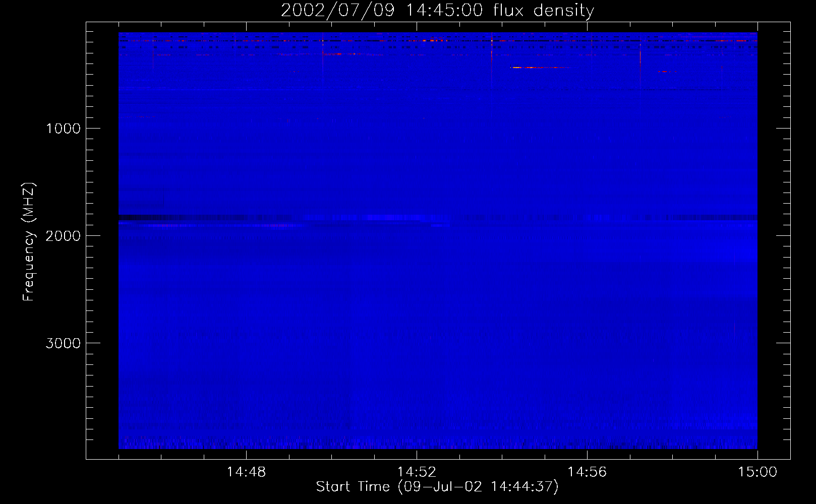The width and height of the screenshot is (816, 504).
Task: Click the 1000 frequency tick label
Action: click(64, 129)
